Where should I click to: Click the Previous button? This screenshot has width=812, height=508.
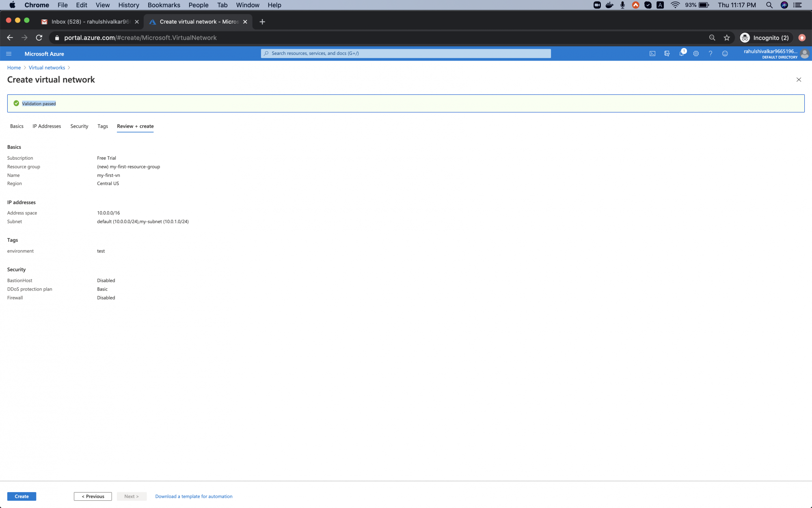(93, 496)
